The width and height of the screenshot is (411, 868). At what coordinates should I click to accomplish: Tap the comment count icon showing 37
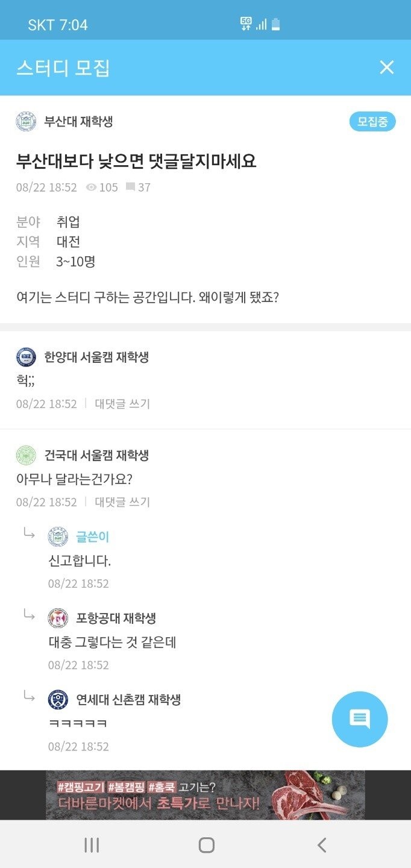point(130,187)
